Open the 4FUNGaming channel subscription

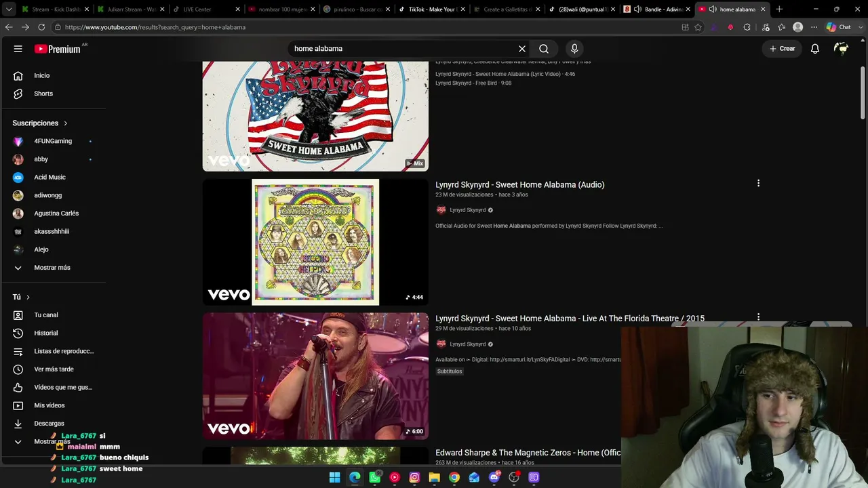pyautogui.click(x=53, y=141)
